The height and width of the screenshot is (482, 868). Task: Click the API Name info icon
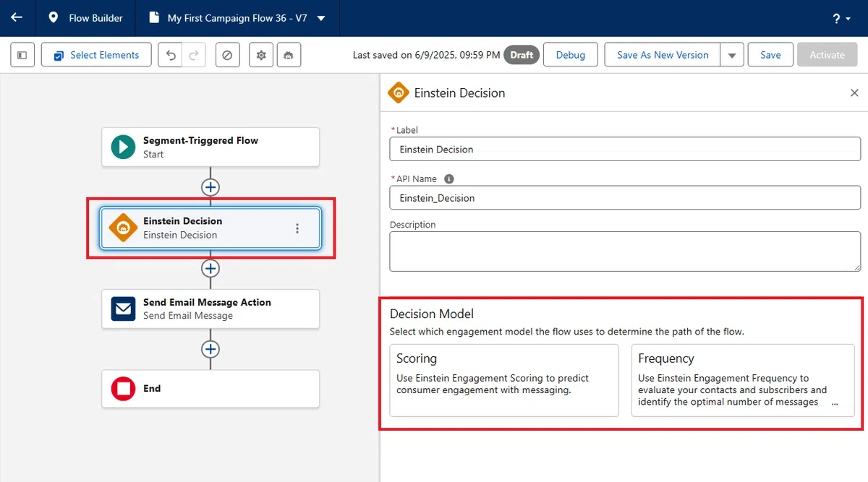pyautogui.click(x=449, y=178)
